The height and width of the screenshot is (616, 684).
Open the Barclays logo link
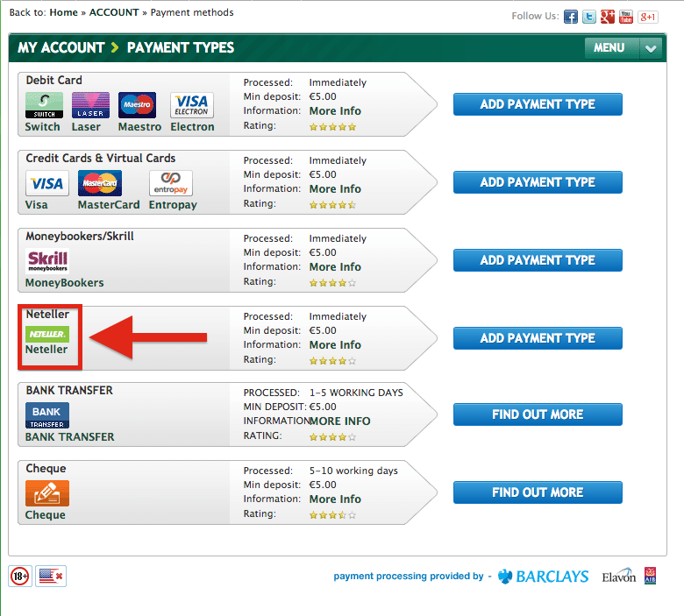click(x=543, y=577)
